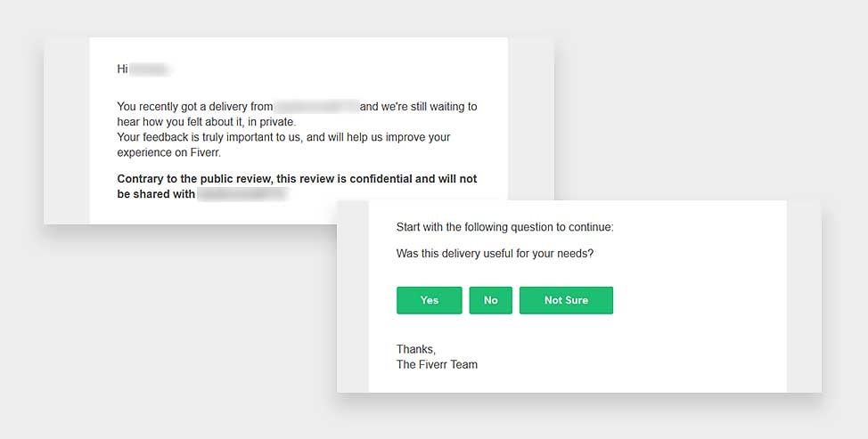Choose the No button
The image size is (868, 439).
coord(490,300)
